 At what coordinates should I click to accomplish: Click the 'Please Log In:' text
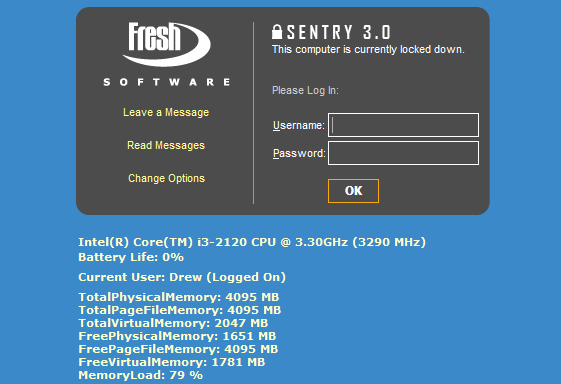coord(305,90)
